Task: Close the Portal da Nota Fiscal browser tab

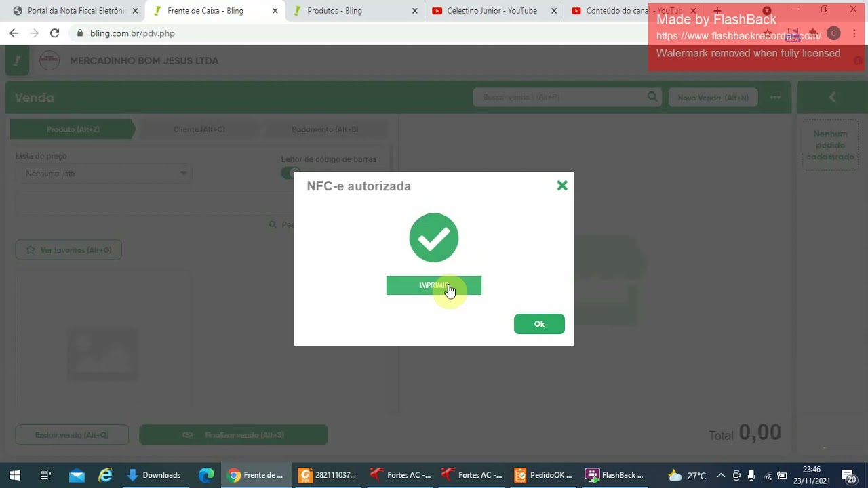Action: coord(135,11)
